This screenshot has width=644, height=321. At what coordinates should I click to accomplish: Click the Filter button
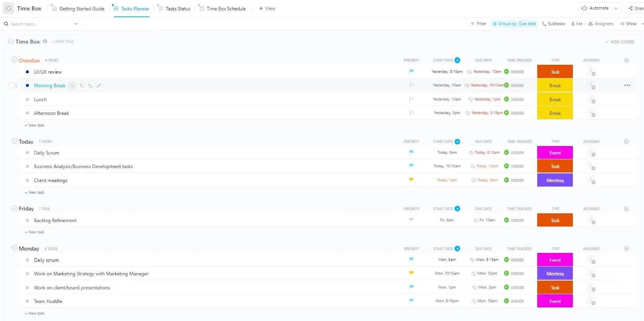click(x=479, y=24)
